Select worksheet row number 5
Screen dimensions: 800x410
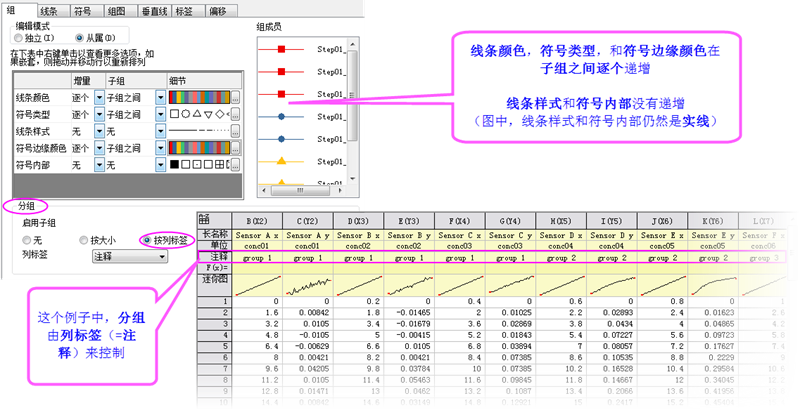[x=214, y=346]
